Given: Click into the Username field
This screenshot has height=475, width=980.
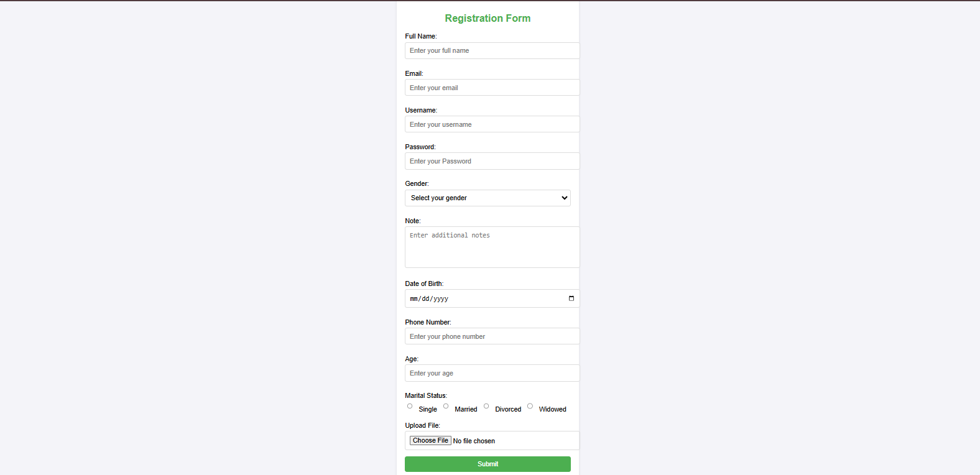Looking at the screenshot, I should pyautogui.click(x=492, y=124).
